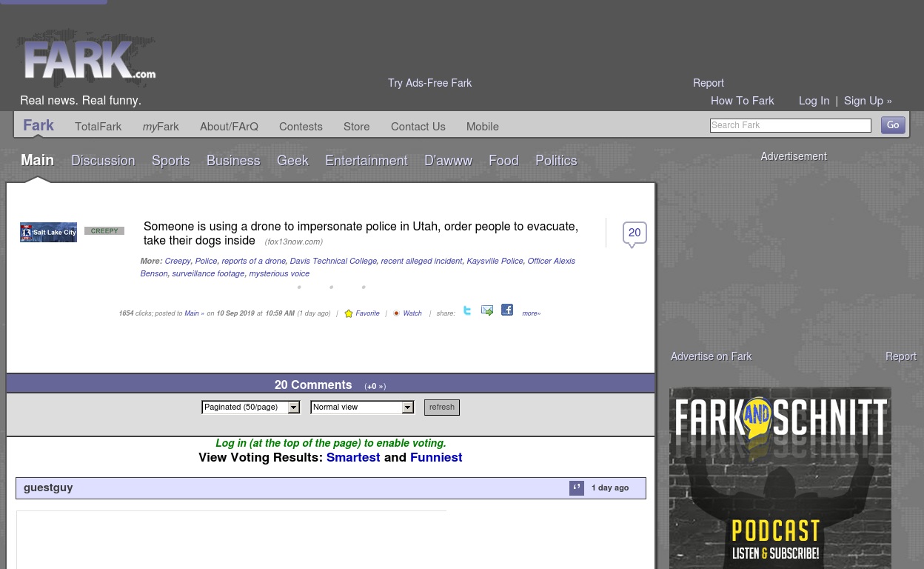Click the Favorite link text

[367, 313]
